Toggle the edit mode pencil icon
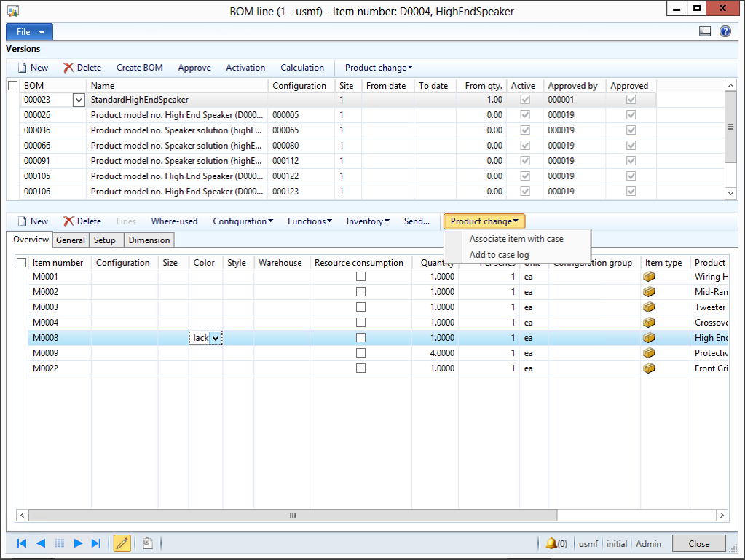The image size is (745, 560). pyautogui.click(x=122, y=543)
